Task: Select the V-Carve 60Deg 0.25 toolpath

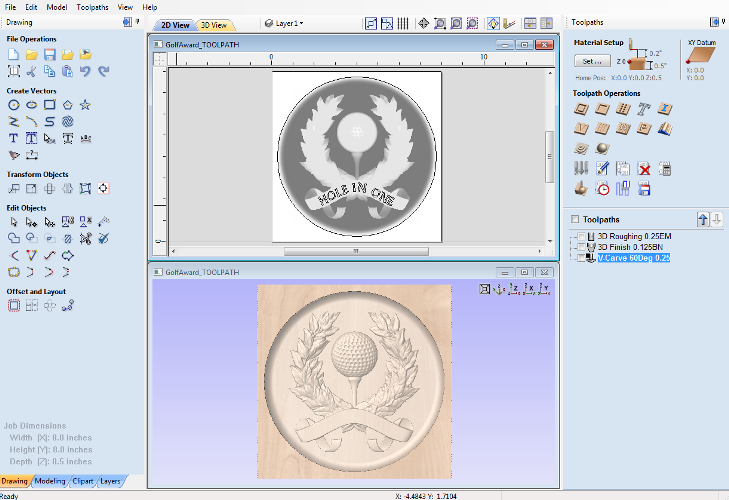Action: [633, 258]
